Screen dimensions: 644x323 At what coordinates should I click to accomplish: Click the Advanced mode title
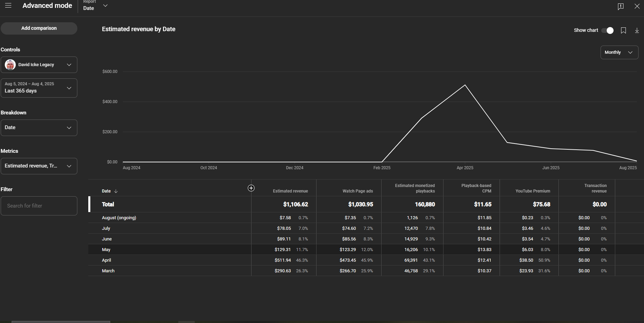click(47, 5)
